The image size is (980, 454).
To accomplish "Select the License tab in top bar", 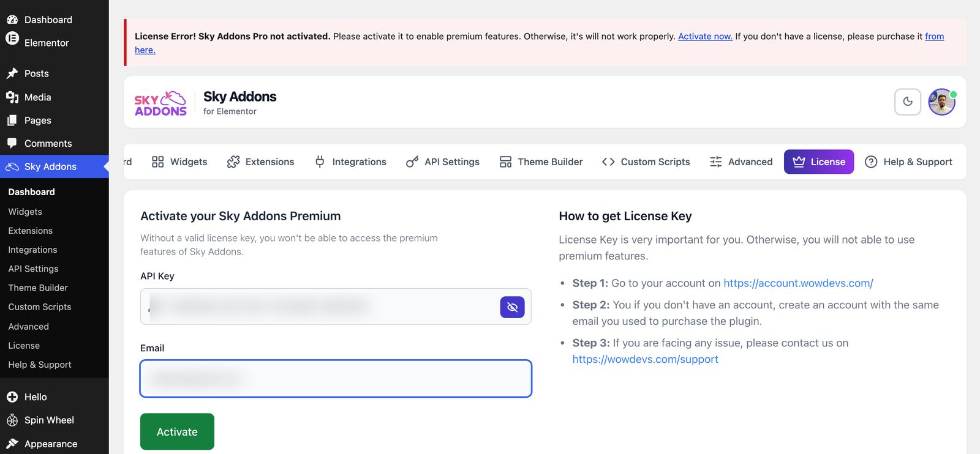I will pyautogui.click(x=819, y=162).
